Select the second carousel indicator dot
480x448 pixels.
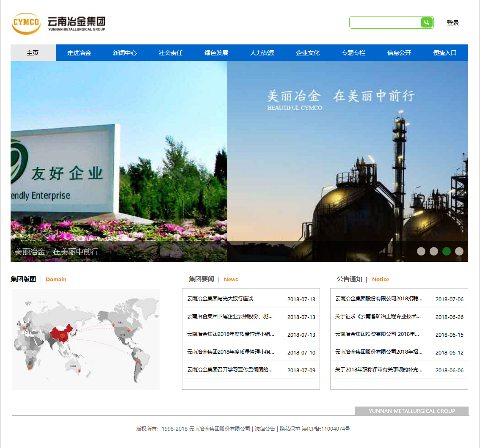(x=434, y=251)
